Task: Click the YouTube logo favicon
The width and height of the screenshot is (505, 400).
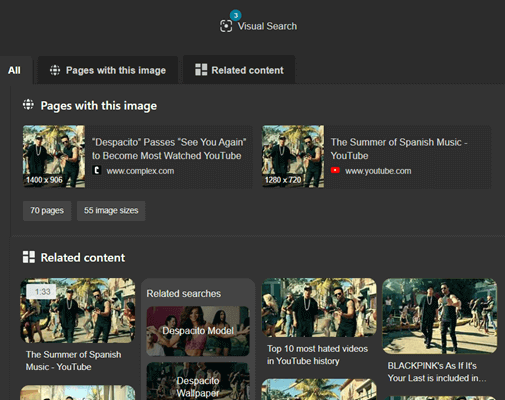Action: pyautogui.click(x=335, y=170)
